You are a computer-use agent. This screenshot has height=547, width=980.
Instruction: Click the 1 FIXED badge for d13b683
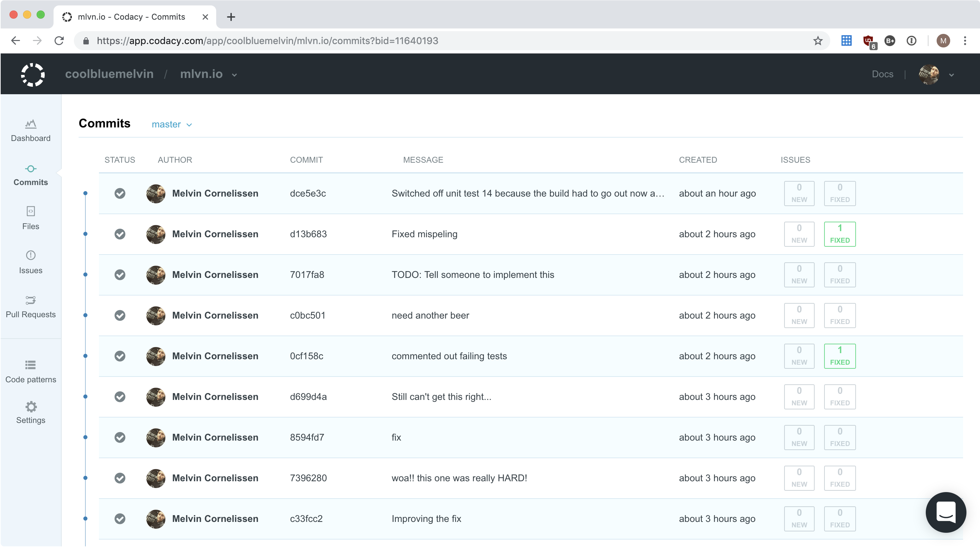point(840,234)
